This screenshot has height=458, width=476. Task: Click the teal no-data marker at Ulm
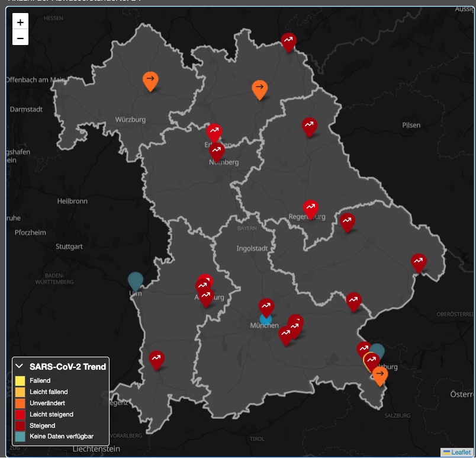136,281
